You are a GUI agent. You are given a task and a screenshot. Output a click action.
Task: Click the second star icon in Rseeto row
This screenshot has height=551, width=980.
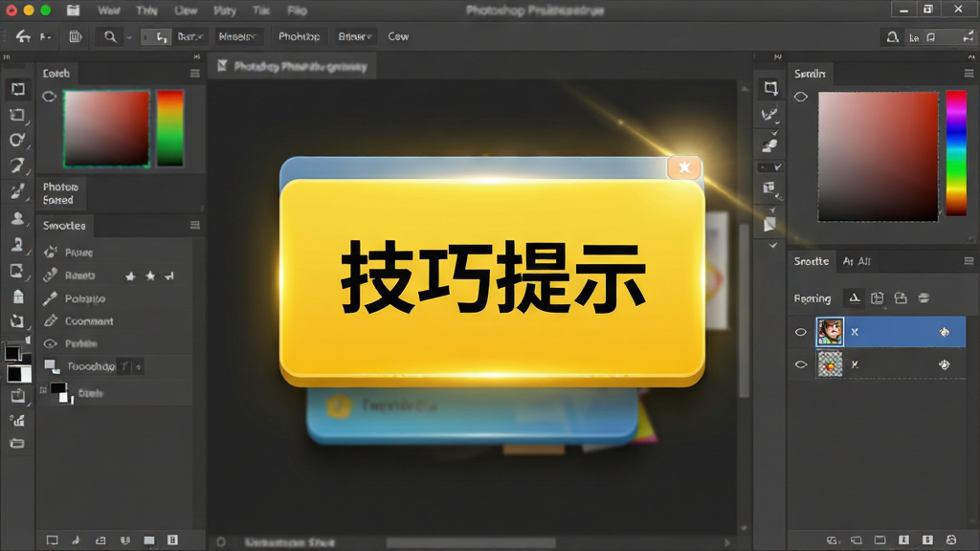pos(150,275)
